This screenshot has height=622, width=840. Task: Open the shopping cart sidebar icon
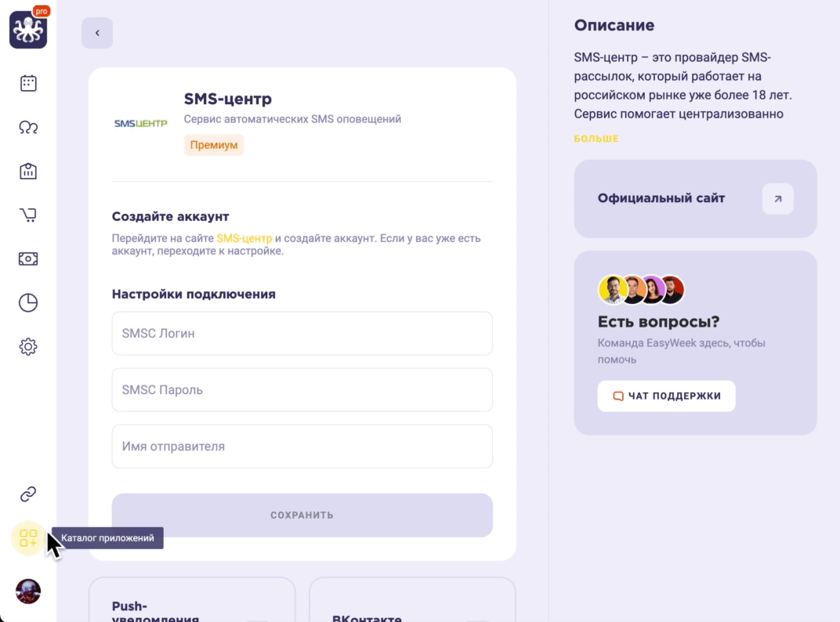(28, 215)
